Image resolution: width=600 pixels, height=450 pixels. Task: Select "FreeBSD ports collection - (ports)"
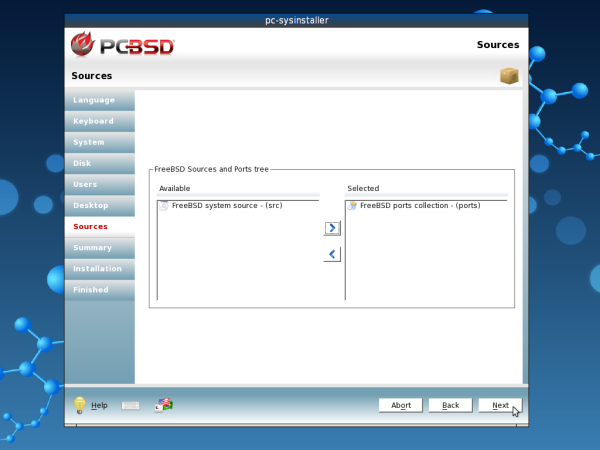coord(420,205)
